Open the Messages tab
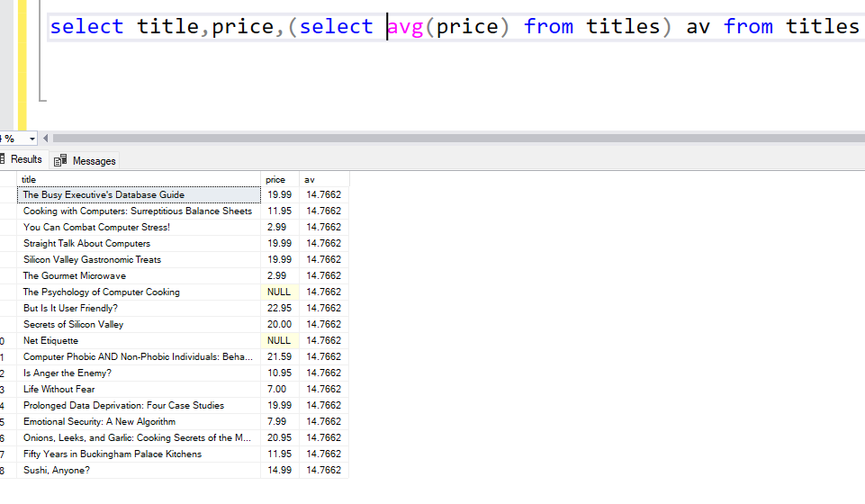This screenshot has height=504, width=865. [x=86, y=160]
